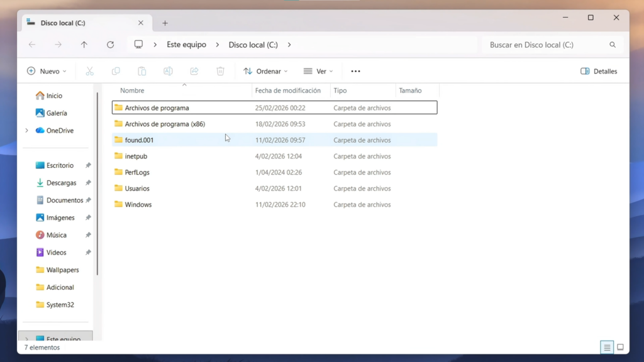The height and width of the screenshot is (362, 644).
Task: Click the up-one-level navigation arrow
Action: [84, 45]
